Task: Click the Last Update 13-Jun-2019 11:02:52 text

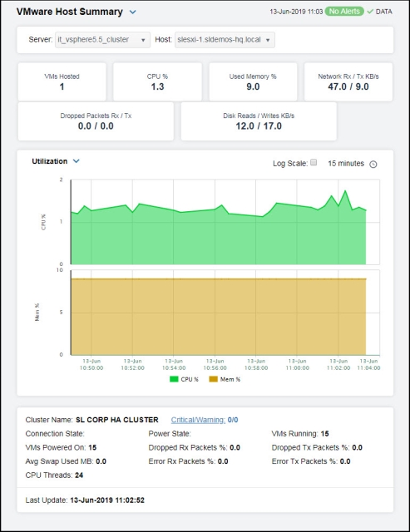Action: point(85,500)
